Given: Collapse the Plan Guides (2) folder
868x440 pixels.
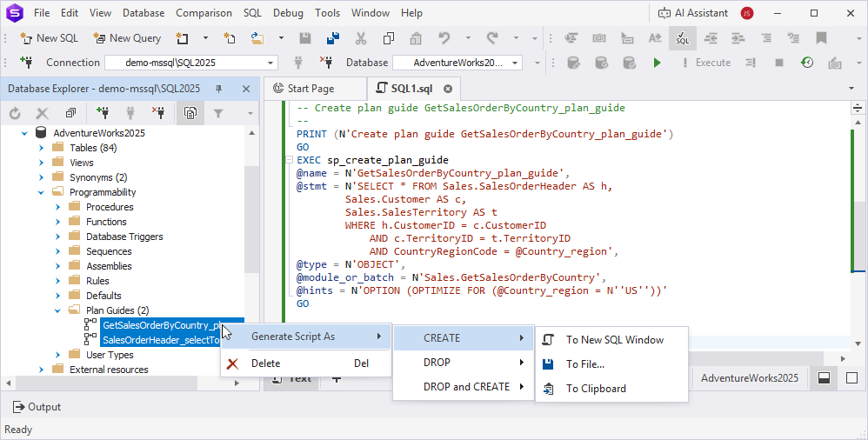Looking at the screenshot, I should 57,310.
